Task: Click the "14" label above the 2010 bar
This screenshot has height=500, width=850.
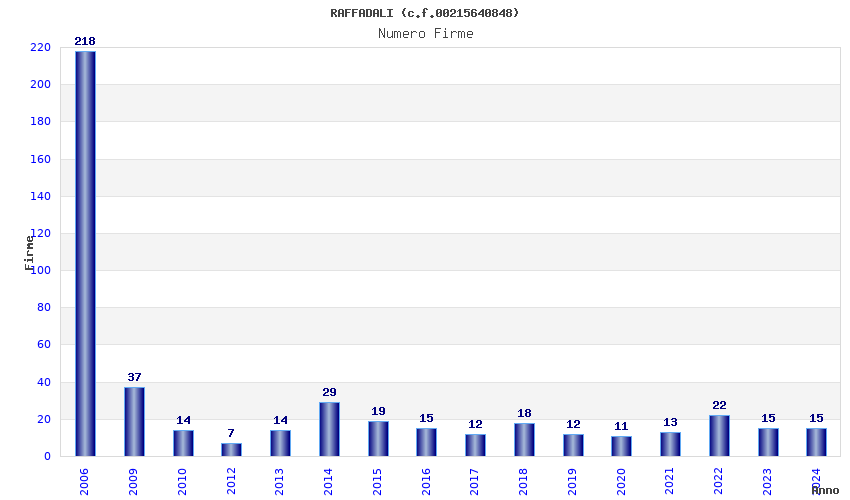Action: [x=183, y=420]
